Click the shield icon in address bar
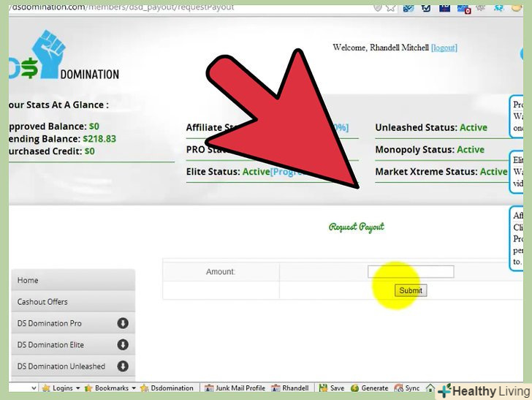 378,7
